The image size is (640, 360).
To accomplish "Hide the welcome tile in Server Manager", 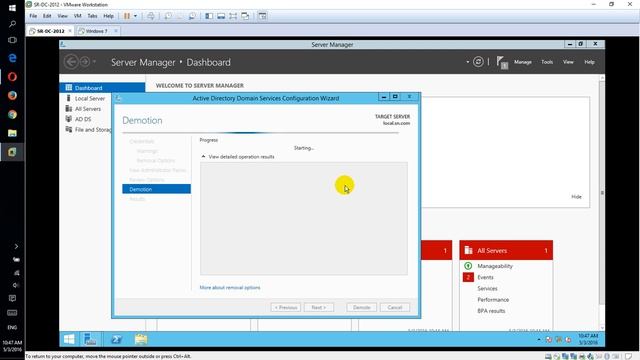I will [576, 197].
